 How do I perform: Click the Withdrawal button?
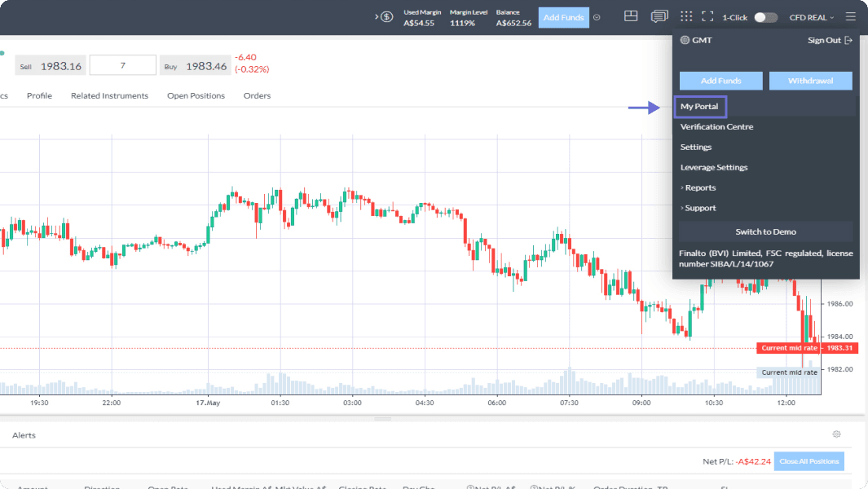810,81
